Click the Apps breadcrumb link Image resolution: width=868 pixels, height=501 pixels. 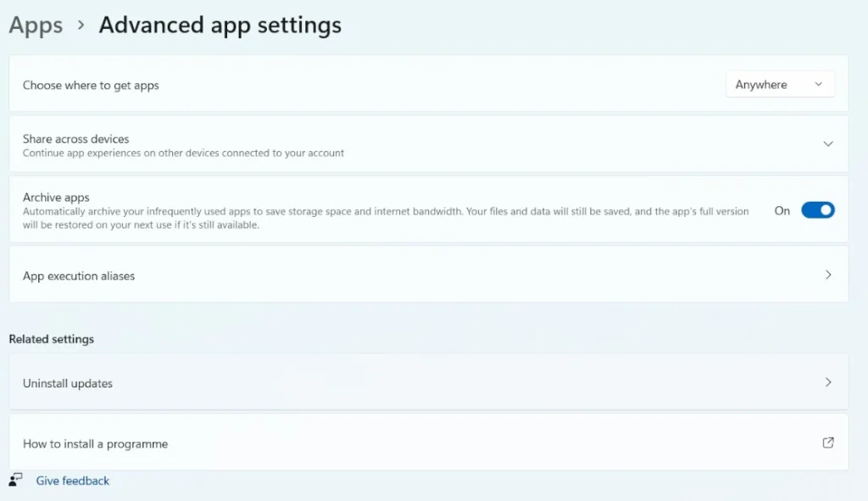click(x=36, y=25)
